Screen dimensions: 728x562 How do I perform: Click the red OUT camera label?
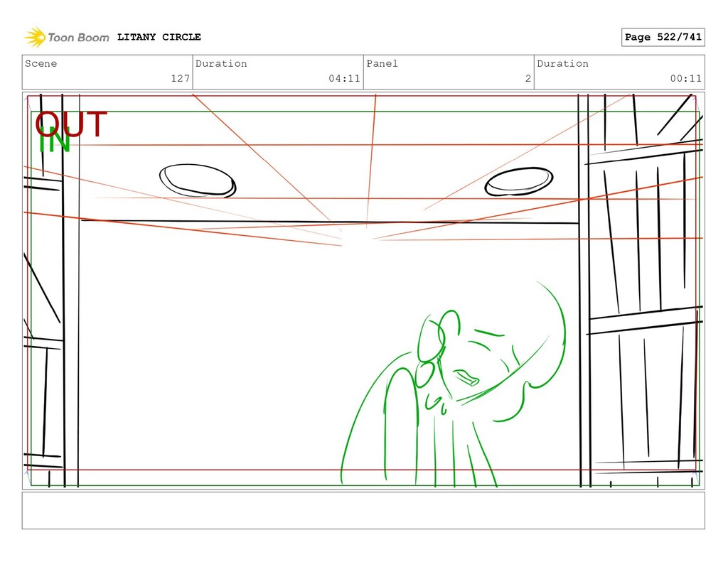71,124
